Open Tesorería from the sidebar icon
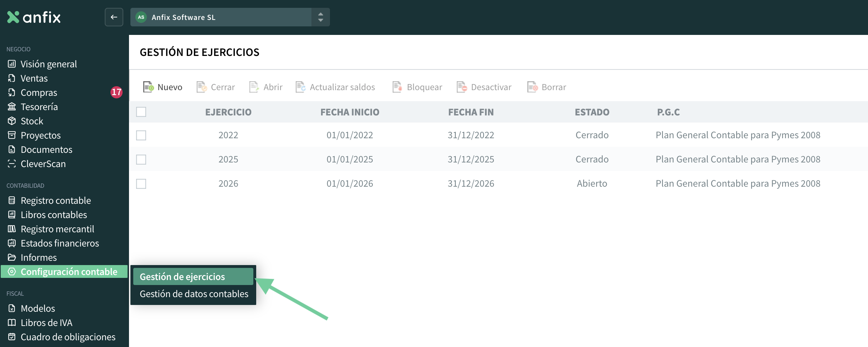 (12, 107)
